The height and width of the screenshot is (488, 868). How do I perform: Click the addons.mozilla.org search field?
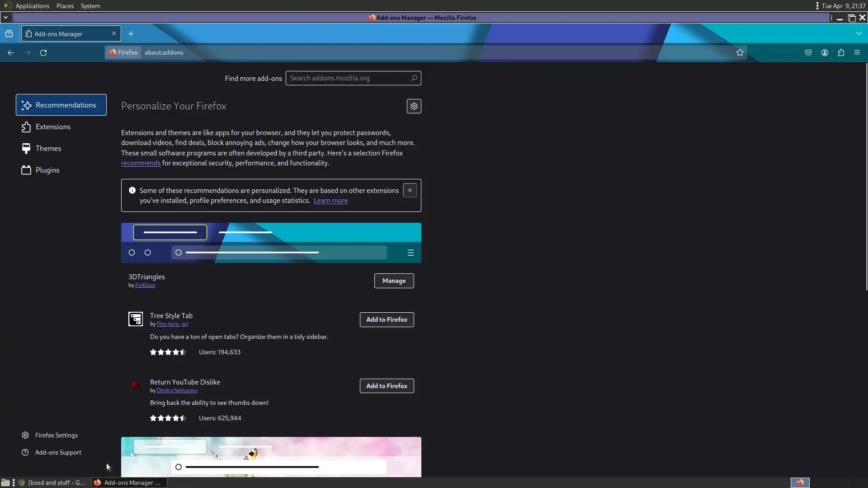(348, 78)
